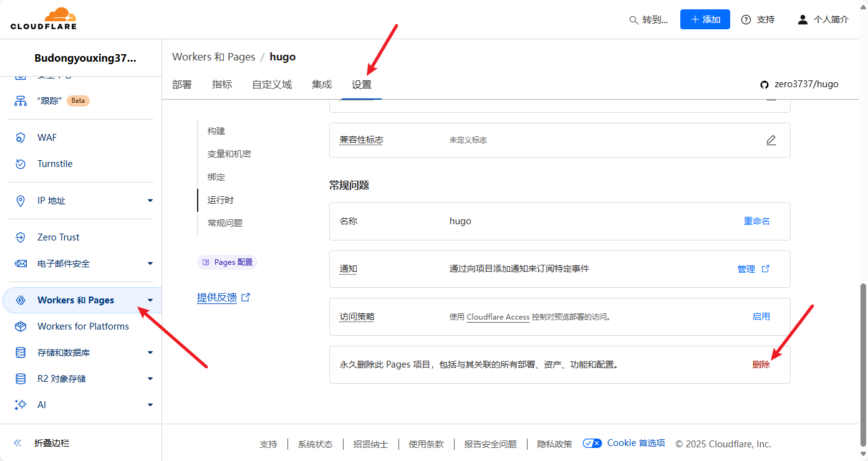
Task: Click the 存储和数据库 database icon
Action: tap(21, 353)
